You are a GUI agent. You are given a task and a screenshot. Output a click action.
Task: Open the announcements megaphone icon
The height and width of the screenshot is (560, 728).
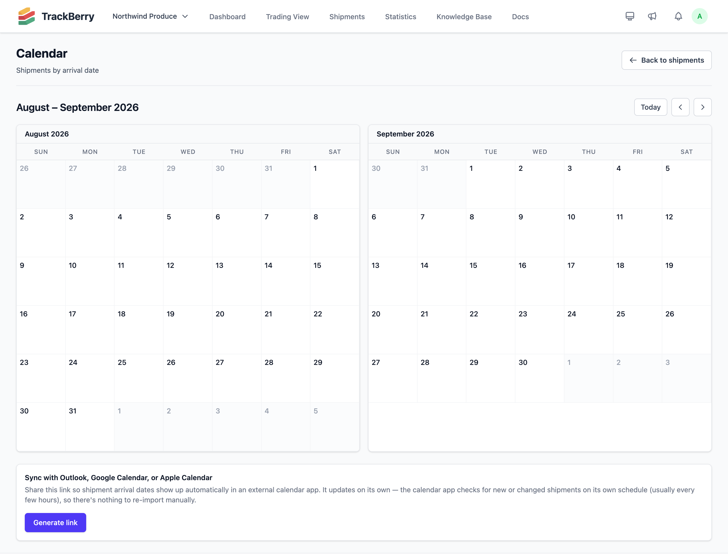click(652, 16)
